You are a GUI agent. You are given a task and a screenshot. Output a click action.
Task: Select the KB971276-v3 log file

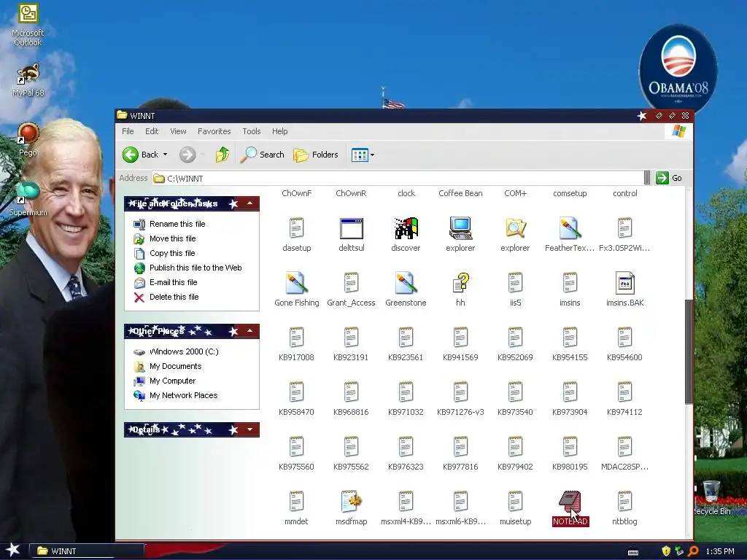pyautogui.click(x=460, y=399)
